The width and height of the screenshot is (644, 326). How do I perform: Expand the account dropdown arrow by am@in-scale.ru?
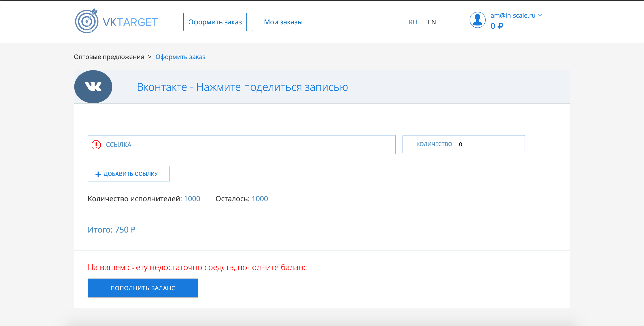coord(540,15)
